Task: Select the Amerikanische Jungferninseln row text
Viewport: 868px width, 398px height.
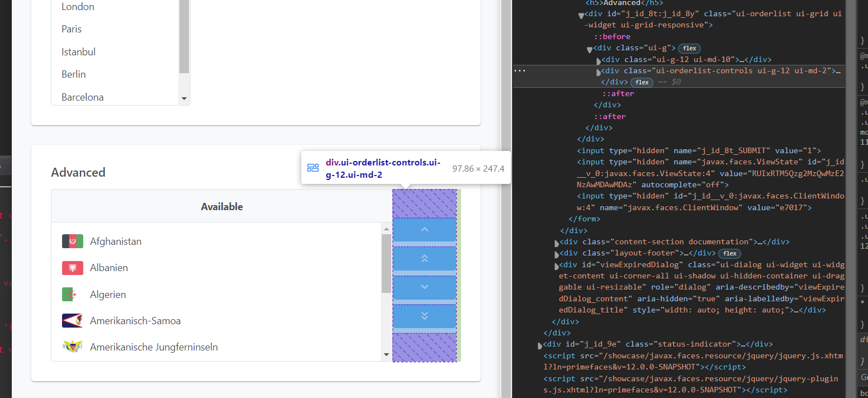Action: coord(154,347)
